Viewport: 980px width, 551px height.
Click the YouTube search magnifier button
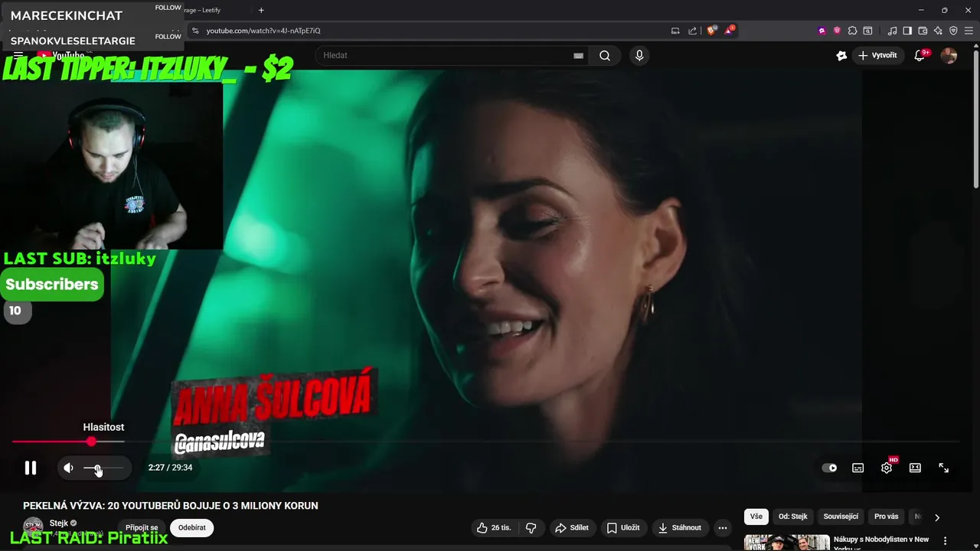(605, 55)
